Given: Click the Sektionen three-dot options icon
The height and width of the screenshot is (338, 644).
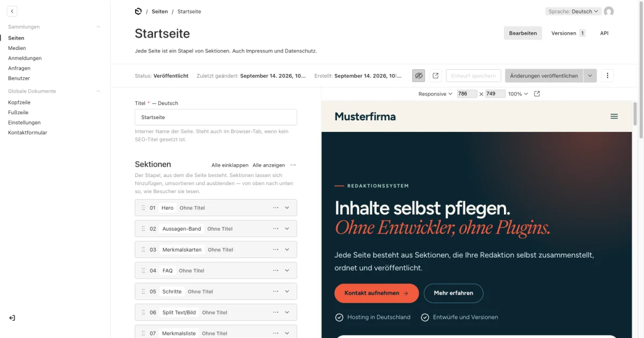Looking at the screenshot, I should coord(293,165).
